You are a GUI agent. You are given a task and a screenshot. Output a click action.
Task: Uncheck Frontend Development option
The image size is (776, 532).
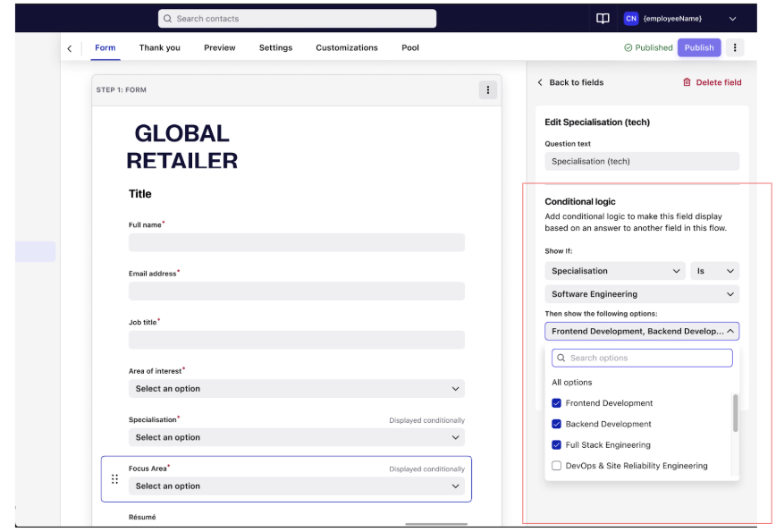556,403
